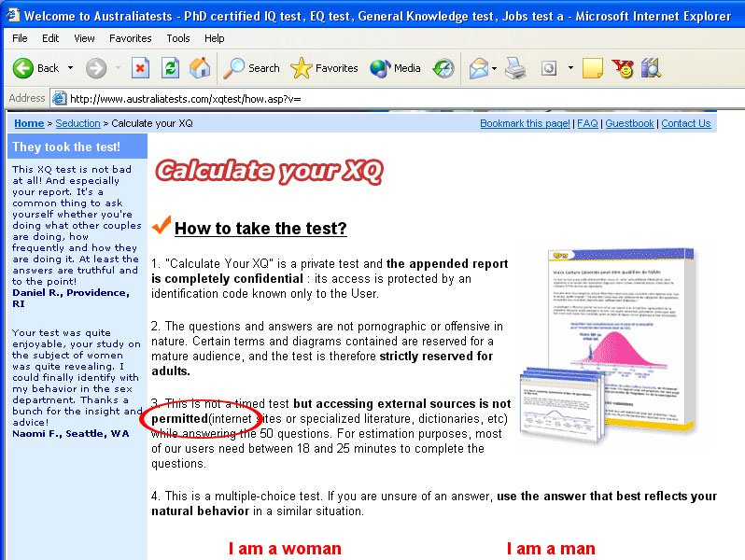Open the Yahoo Messenger smiley icon
The width and height of the screenshot is (745, 560).
[x=623, y=68]
